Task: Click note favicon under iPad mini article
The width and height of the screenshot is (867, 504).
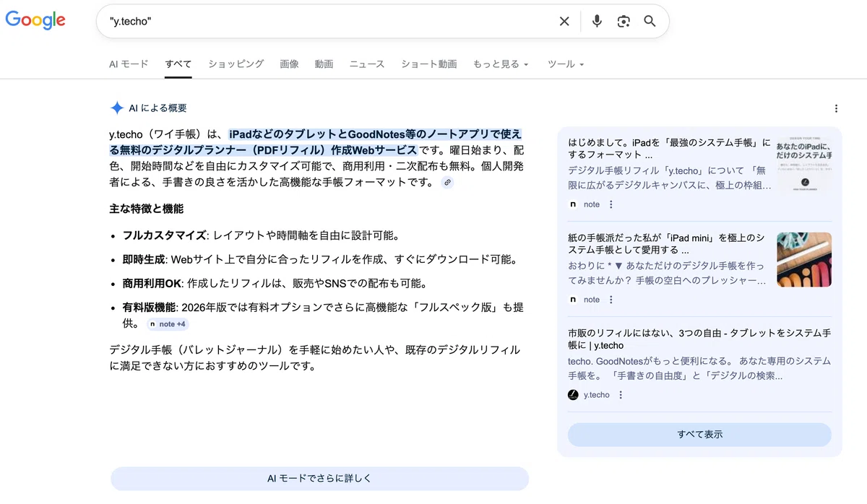Action: [x=573, y=300]
